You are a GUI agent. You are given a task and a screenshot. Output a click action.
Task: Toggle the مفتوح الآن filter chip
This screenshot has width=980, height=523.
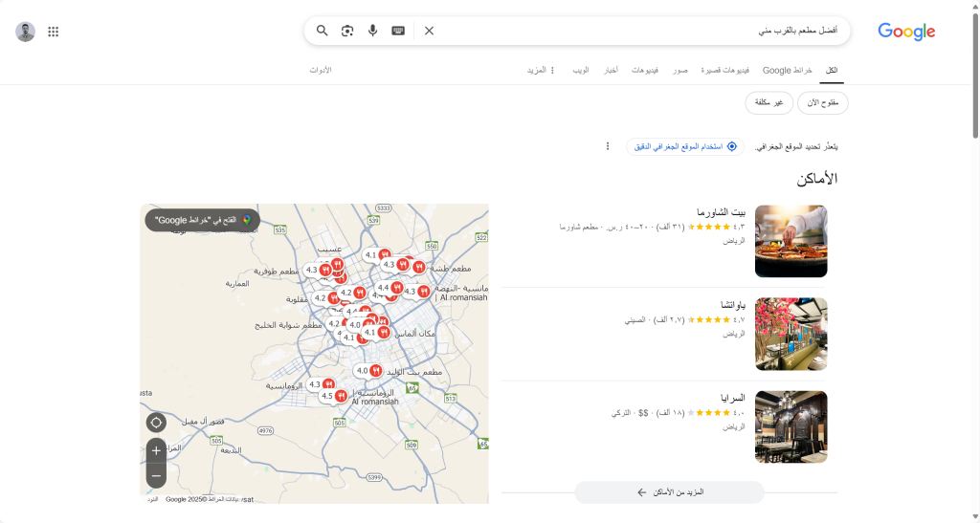pyautogui.click(x=822, y=103)
